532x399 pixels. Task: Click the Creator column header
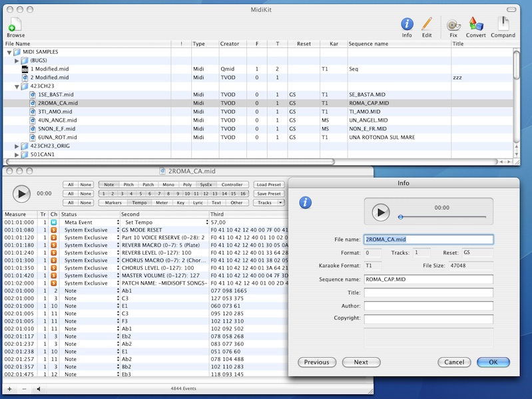coord(232,43)
